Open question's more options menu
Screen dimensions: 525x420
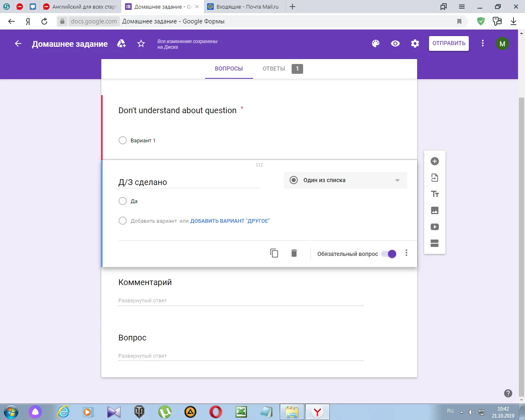[x=406, y=253]
